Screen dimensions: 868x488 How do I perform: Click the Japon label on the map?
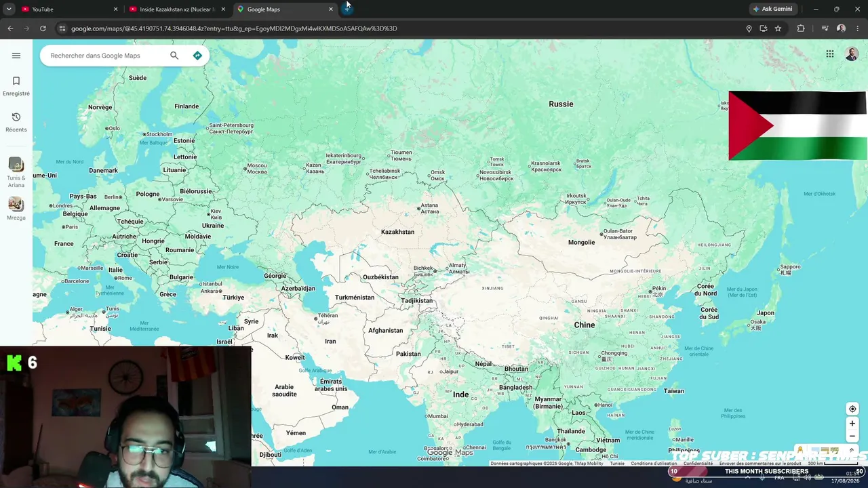click(766, 313)
